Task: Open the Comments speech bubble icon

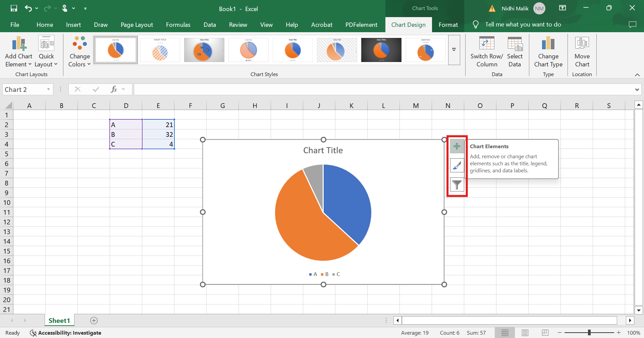Action: (x=632, y=24)
